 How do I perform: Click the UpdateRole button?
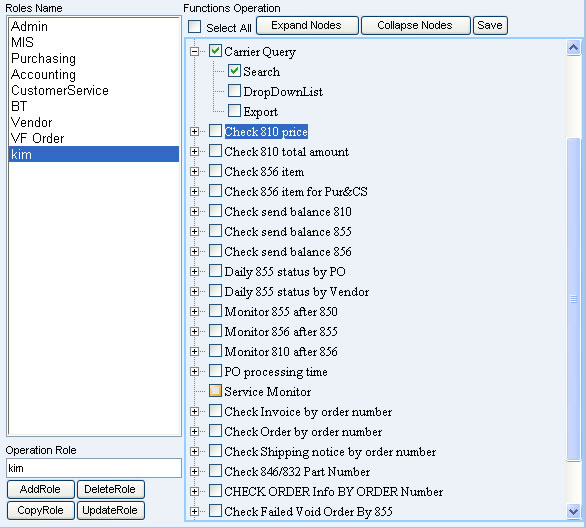pos(110,510)
